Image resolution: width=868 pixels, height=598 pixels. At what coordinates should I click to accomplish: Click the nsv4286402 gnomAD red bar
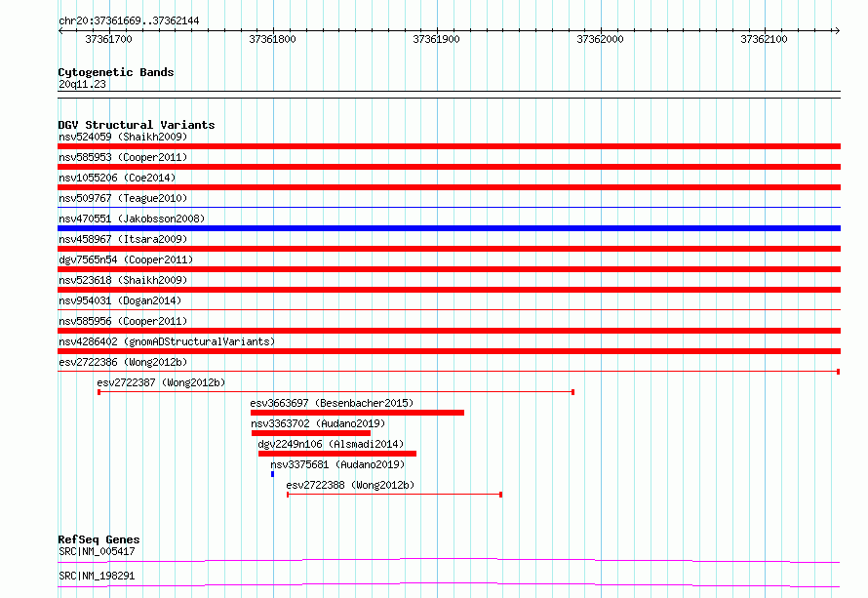pos(449,351)
